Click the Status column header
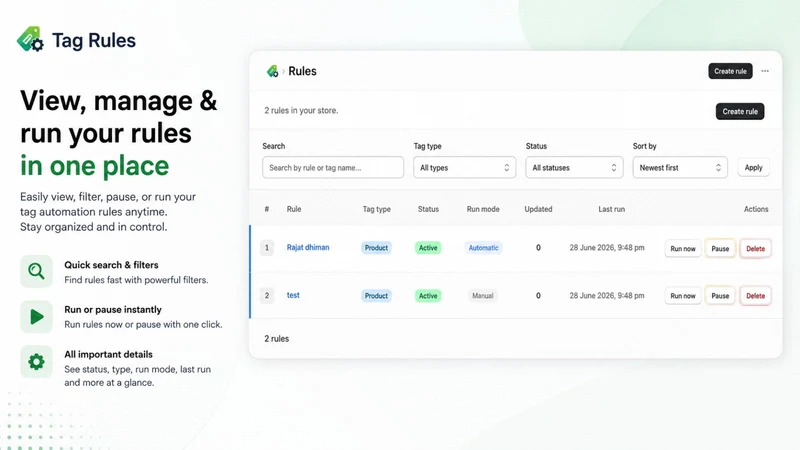The width and height of the screenshot is (800, 450). (x=428, y=209)
